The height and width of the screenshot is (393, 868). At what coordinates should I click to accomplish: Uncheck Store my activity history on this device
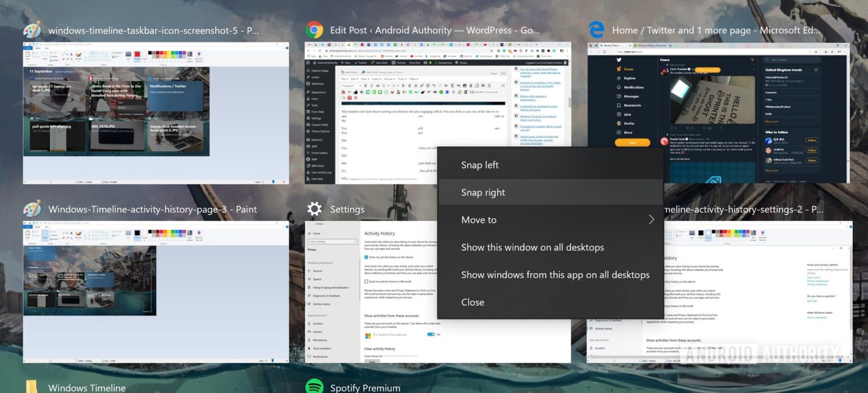pos(366,257)
